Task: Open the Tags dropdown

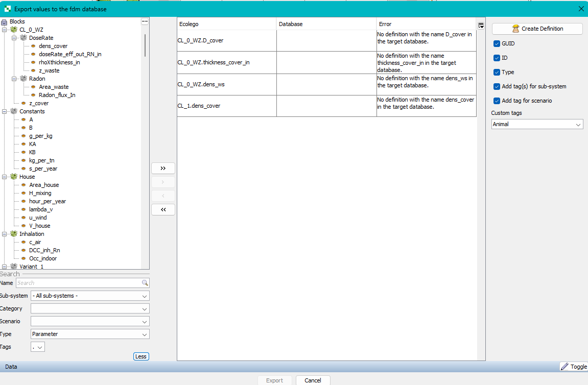Action: click(x=37, y=347)
